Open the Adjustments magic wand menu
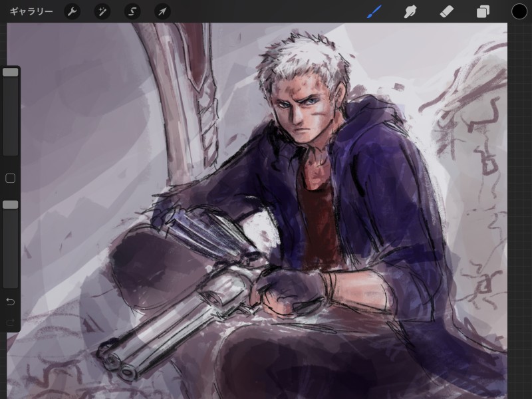Screen dimensions: 532x399 tap(102, 11)
